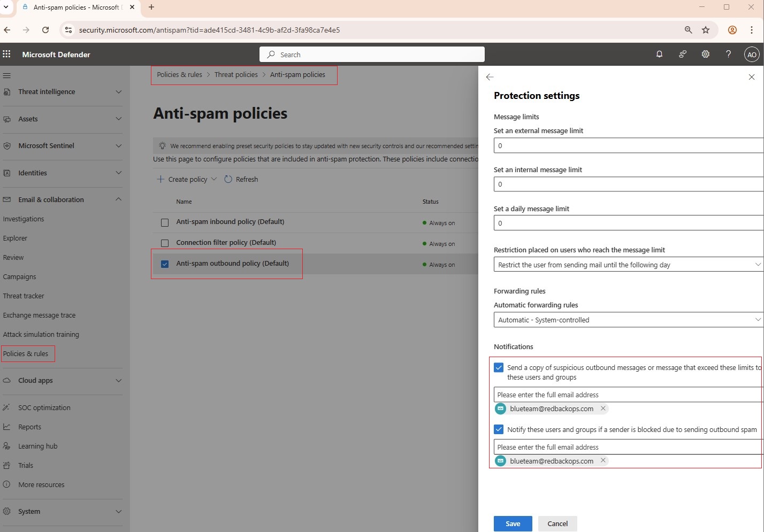The width and height of the screenshot is (764, 532).
Task: Open Attack simulation training in sidebar
Action: point(41,334)
